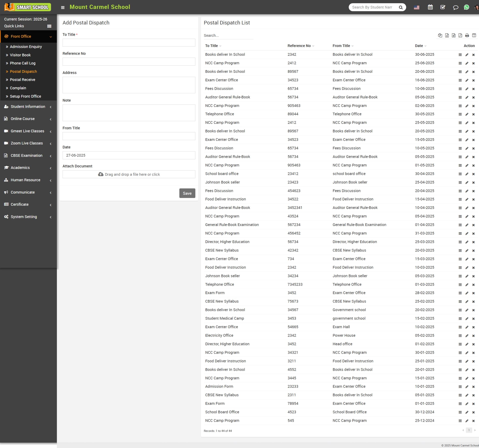
Task: Focus the Note text area
Action: 129,113
